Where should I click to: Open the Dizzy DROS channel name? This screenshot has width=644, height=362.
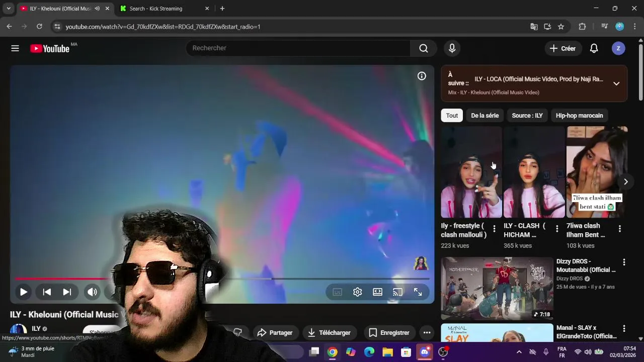[x=570, y=279]
